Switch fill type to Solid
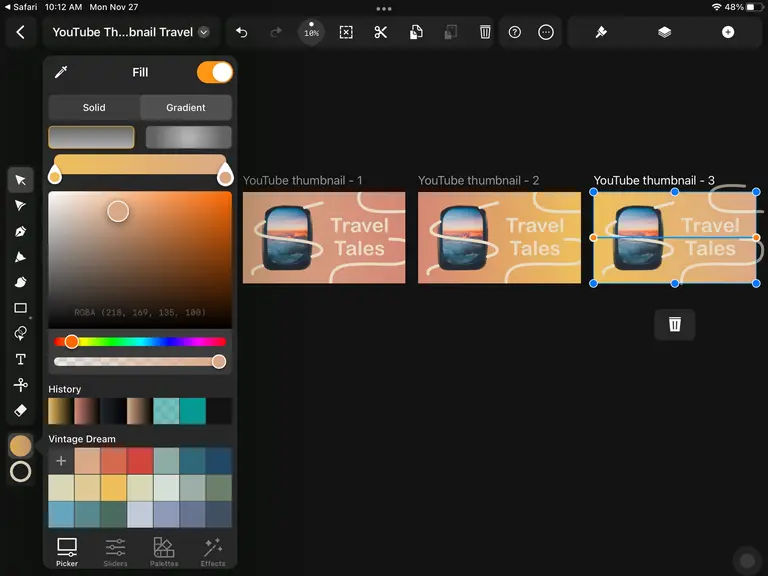This screenshot has height=576, width=768. (x=94, y=107)
